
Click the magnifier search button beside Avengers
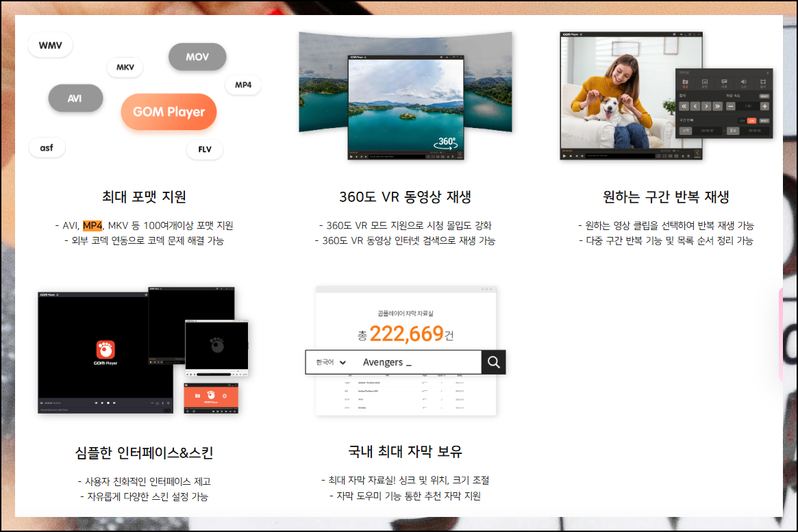[x=494, y=362]
